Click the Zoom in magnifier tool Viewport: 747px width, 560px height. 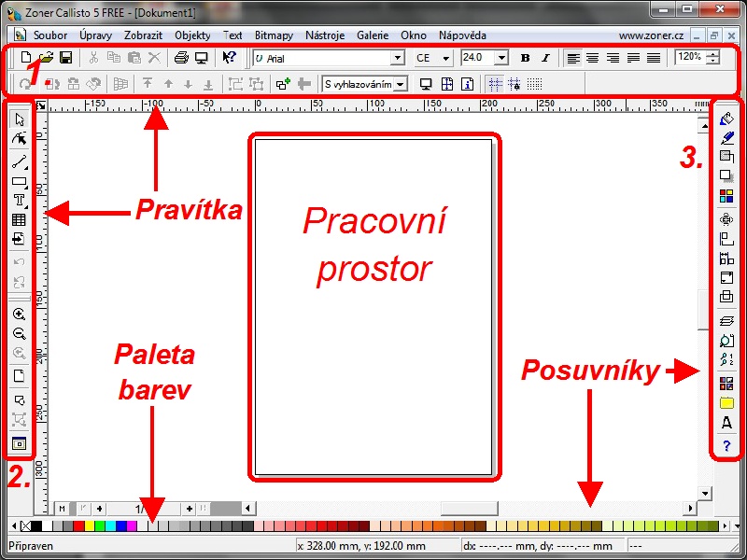[x=19, y=315]
